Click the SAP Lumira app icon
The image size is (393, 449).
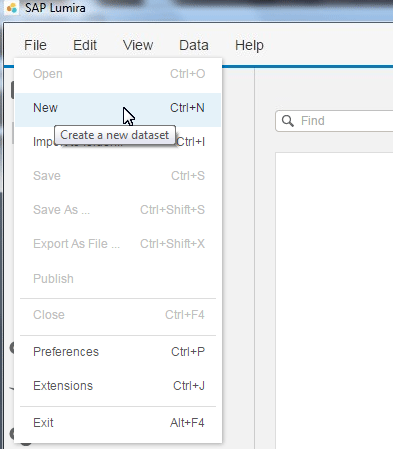click(12, 8)
